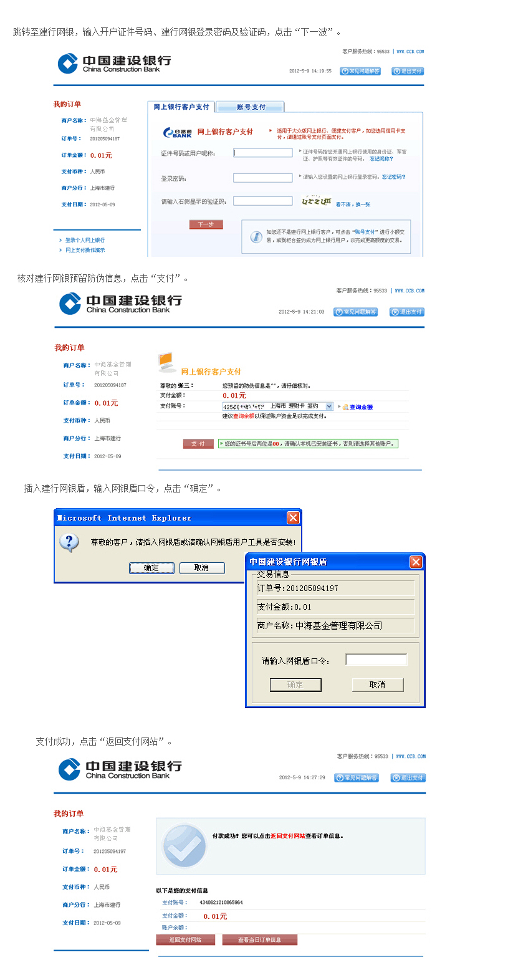508x980 pixels.
Task: Click the blue info icon in the notice box
Action: click(256, 237)
